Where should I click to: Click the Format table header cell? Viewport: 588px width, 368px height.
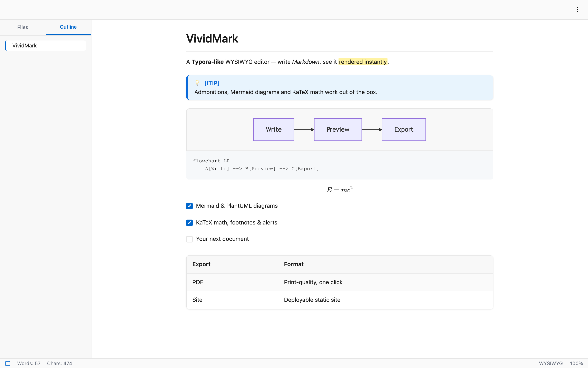(x=385, y=264)
